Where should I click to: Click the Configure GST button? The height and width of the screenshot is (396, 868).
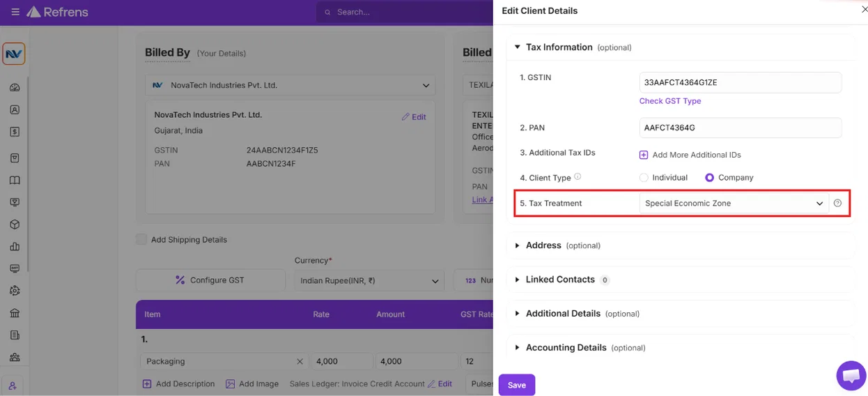pyautogui.click(x=210, y=280)
